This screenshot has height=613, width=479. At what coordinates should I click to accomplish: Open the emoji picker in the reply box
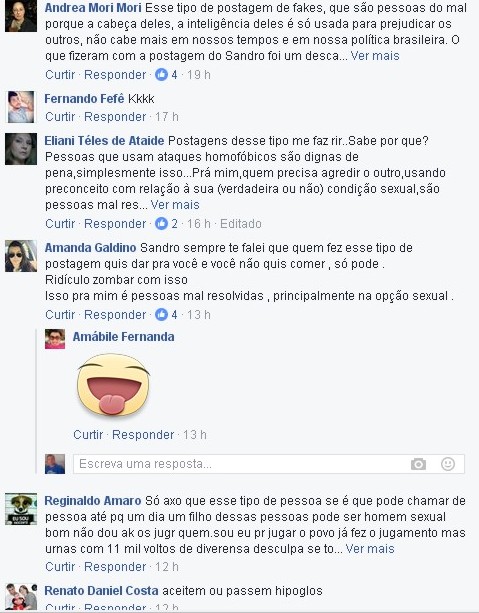coord(448,464)
